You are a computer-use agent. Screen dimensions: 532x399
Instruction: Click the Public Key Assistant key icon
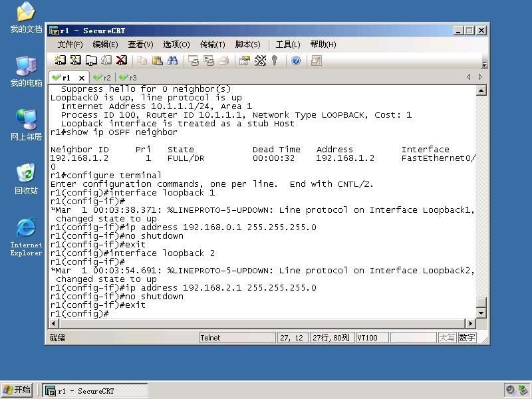[x=275, y=61]
